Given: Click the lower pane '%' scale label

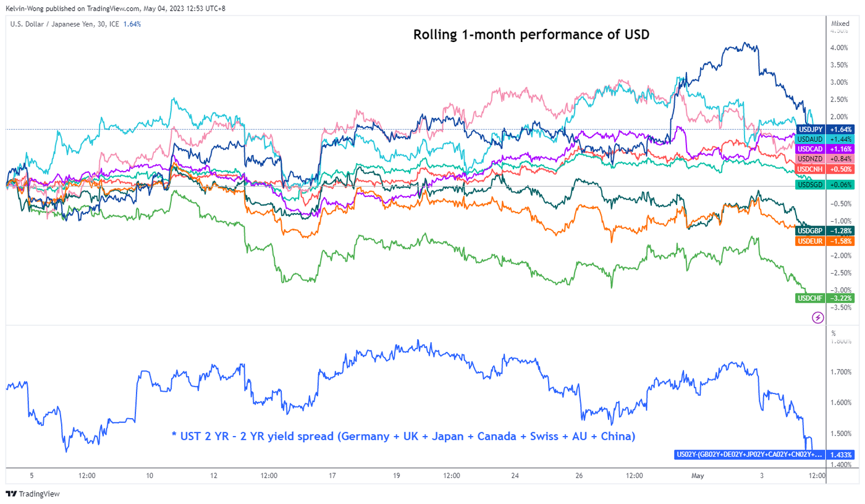Looking at the screenshot, I should point(833,333).
